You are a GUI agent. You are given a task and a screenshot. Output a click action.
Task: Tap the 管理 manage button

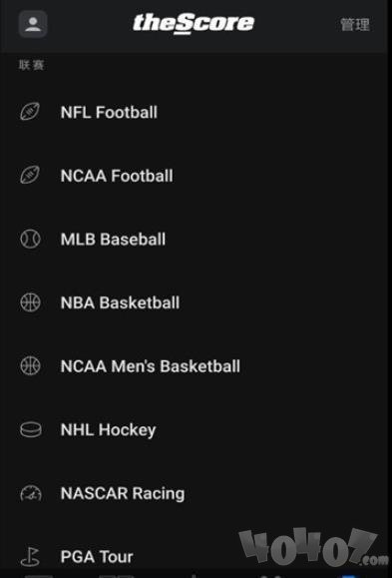[354, 25]
